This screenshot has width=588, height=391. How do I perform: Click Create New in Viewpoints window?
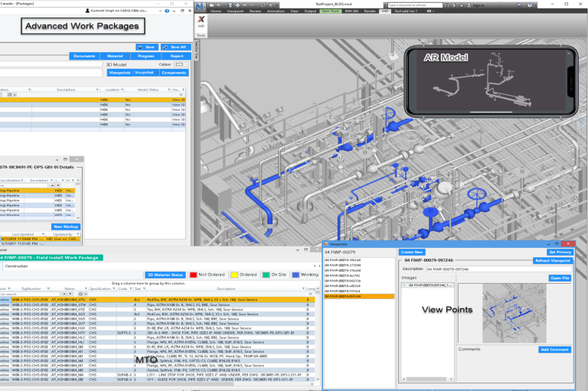(412, 253)
